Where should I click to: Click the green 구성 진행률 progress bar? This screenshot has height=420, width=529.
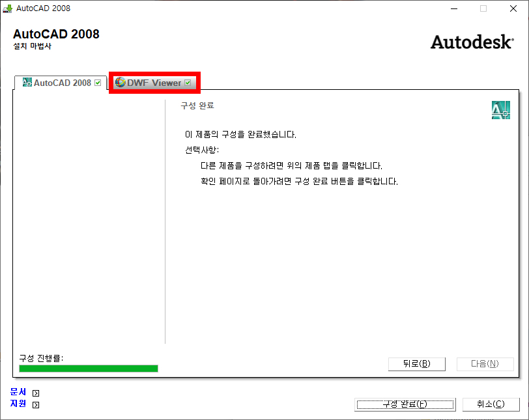[x=89, y=369]
